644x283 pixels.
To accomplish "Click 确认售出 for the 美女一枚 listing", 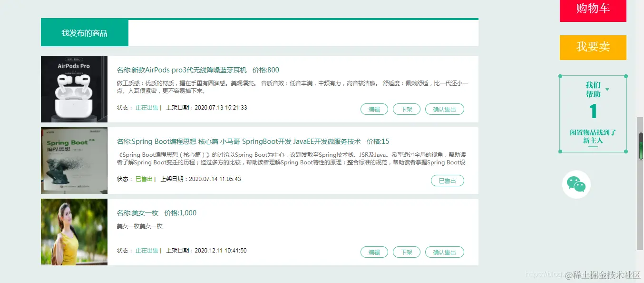I will pos(445,252).
